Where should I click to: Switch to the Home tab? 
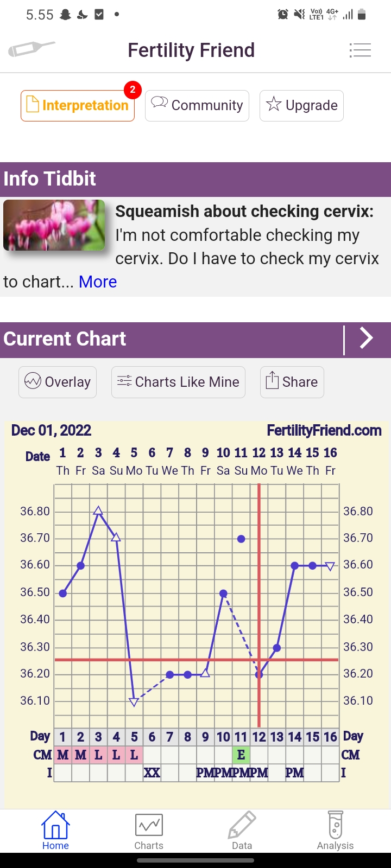[55, 831]
